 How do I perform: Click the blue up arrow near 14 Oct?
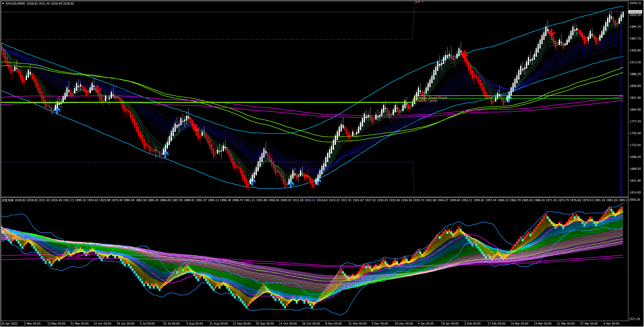point(291,185)
